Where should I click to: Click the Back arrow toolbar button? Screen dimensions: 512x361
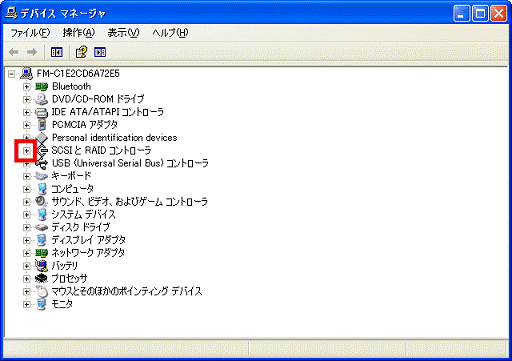[14, 52]
